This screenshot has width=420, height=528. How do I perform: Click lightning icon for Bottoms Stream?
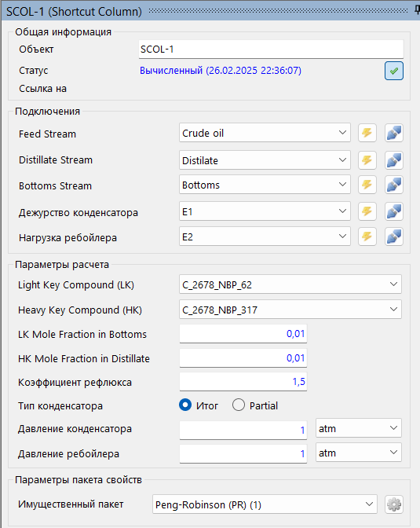(x=367, y=185)
